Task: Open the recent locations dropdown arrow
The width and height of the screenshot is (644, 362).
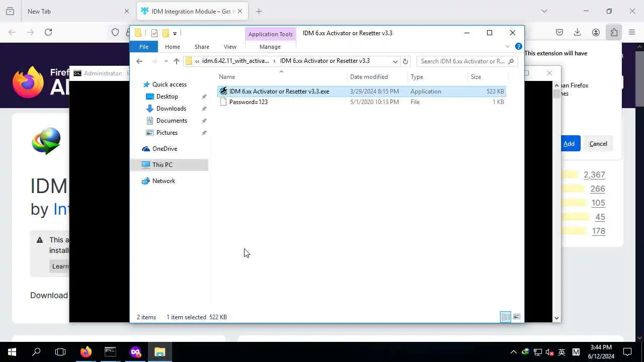Action: [x=166, y=61]
